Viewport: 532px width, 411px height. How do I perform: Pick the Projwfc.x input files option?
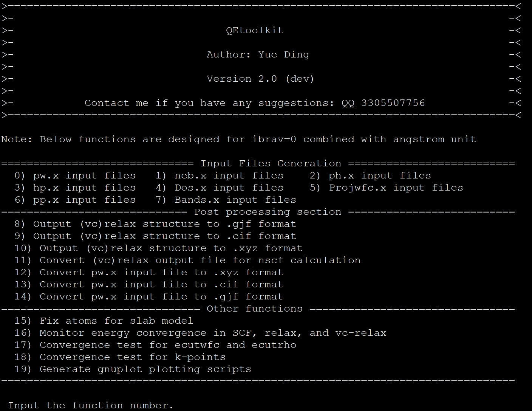point(387,188)
